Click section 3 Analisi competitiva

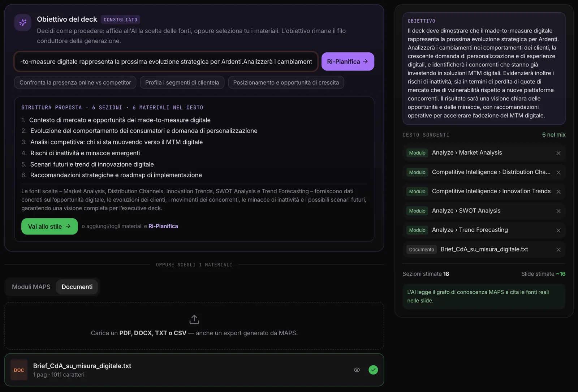pyautogui.click(x=112, y=142)
